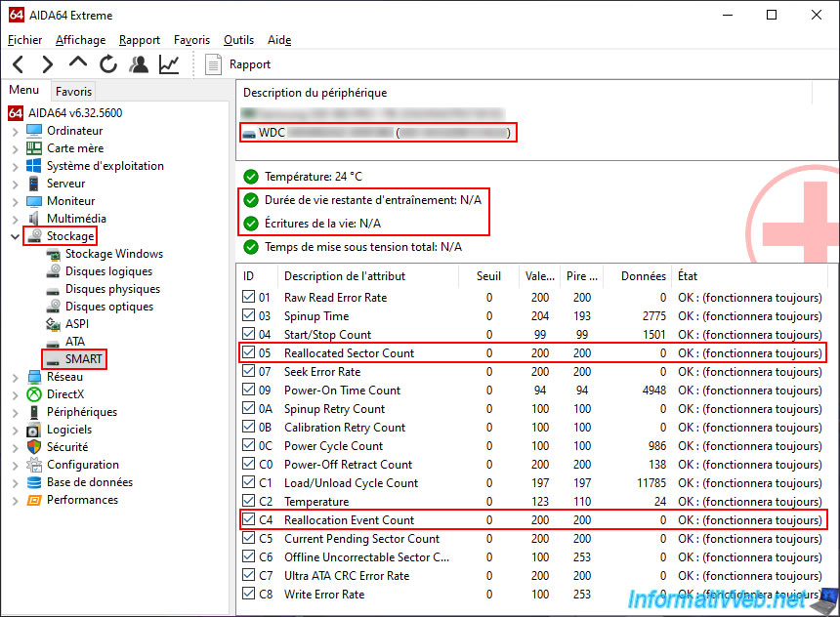Toggle the Reallocated Sector Count checkbox
This screenshot has height=617, width=840.
[248, 353]
